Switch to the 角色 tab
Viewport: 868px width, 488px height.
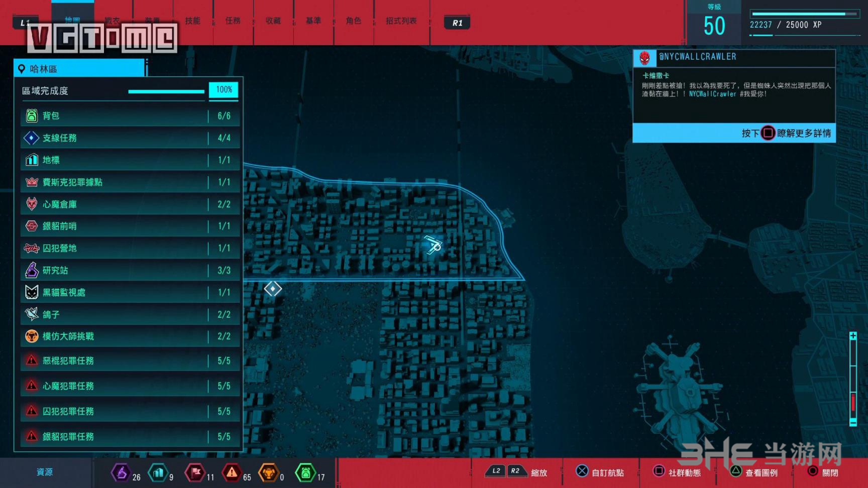pos(353,21)
